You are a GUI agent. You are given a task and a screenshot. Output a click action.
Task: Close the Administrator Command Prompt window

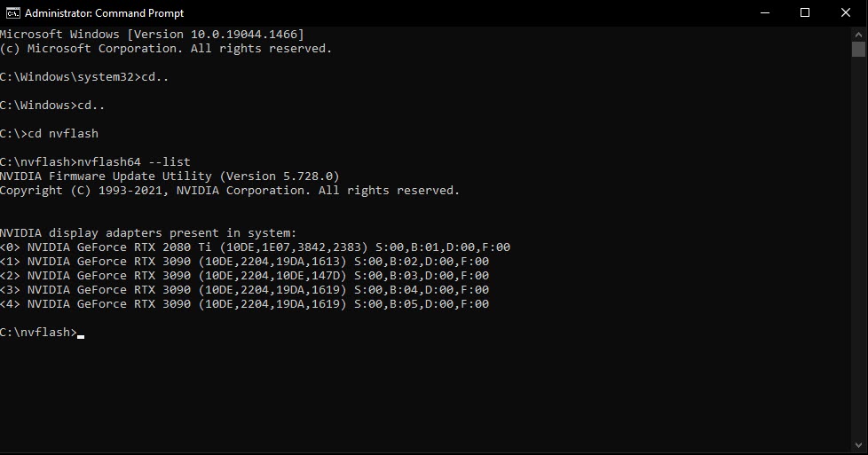pos(845,12)
